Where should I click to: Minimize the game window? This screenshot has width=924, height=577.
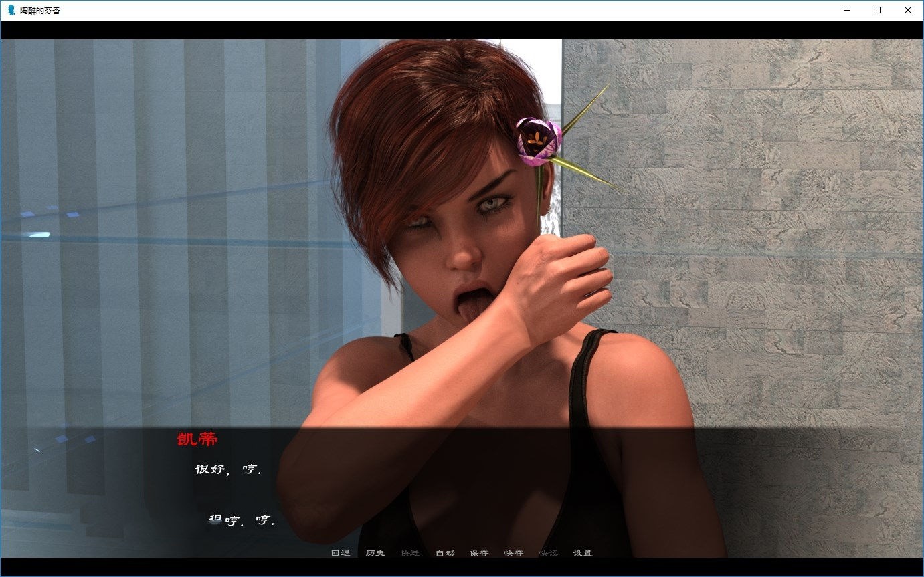coord(846,10)
